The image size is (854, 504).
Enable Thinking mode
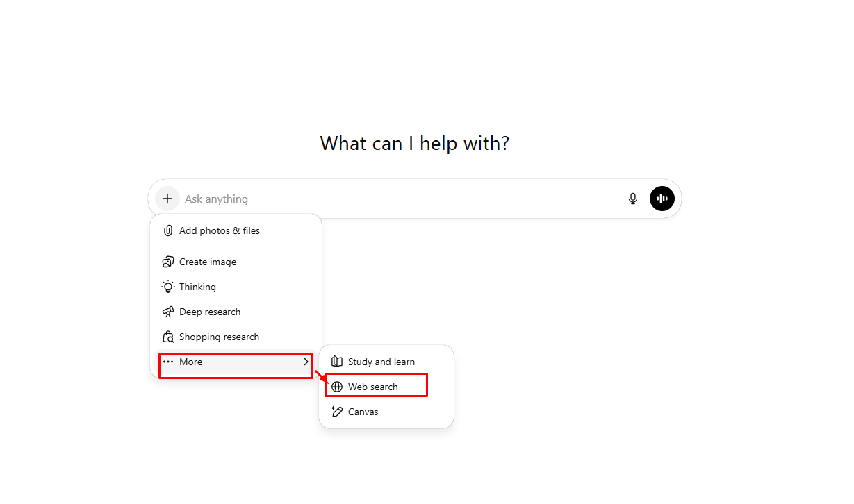click(197, 287)
